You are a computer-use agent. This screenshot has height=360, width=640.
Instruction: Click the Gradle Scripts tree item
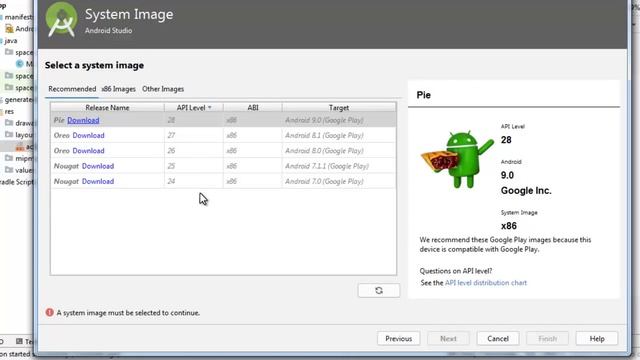[16, 182]
